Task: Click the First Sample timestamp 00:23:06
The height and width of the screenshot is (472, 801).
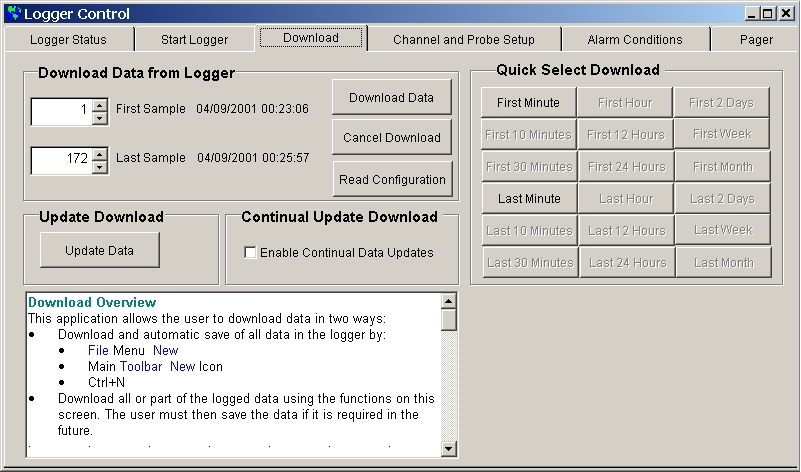Action: 285,109
